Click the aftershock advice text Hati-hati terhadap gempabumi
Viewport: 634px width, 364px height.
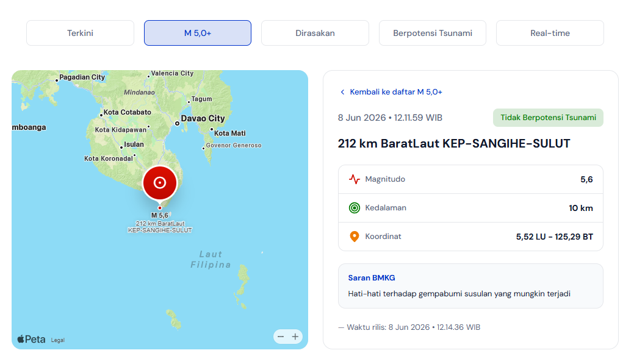pos(459,294)
